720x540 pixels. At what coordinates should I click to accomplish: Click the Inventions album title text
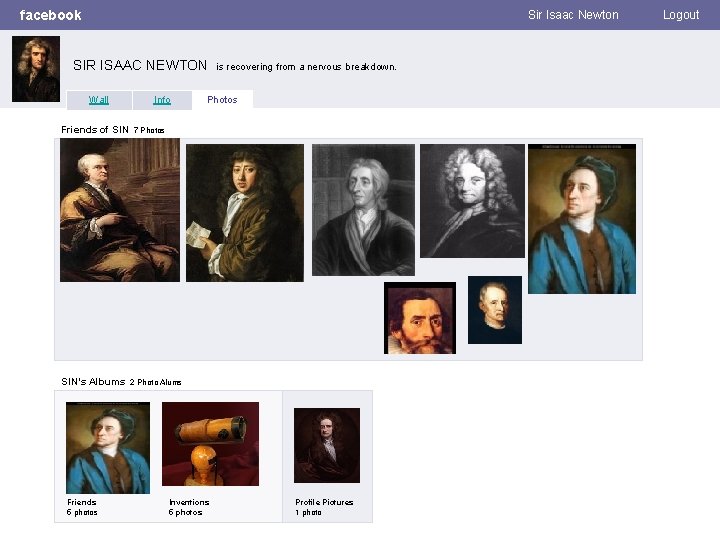tap(189, 502)
